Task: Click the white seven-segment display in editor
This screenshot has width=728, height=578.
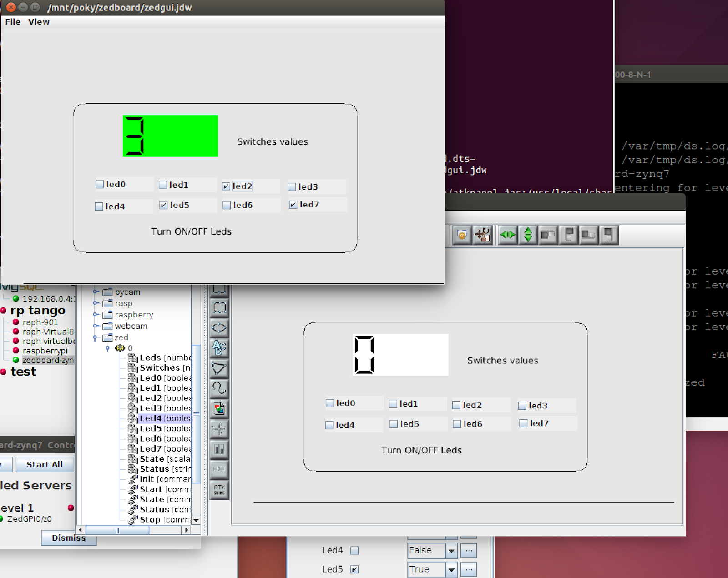Action: (x=400, y=355)
